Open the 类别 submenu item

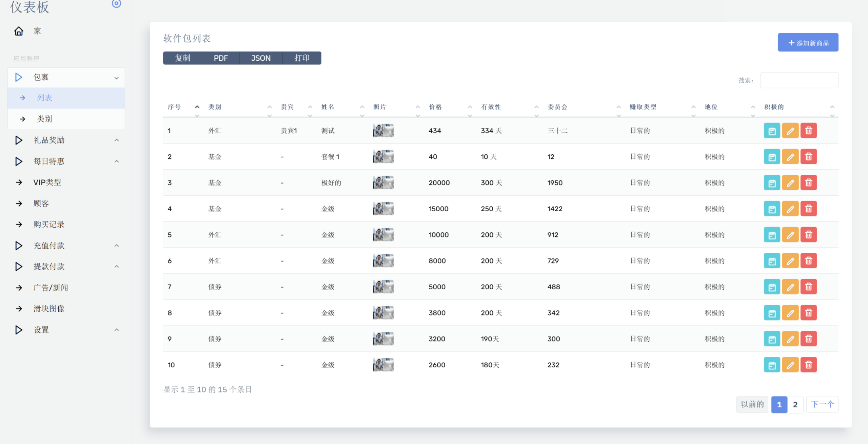[x=44, y=119]
